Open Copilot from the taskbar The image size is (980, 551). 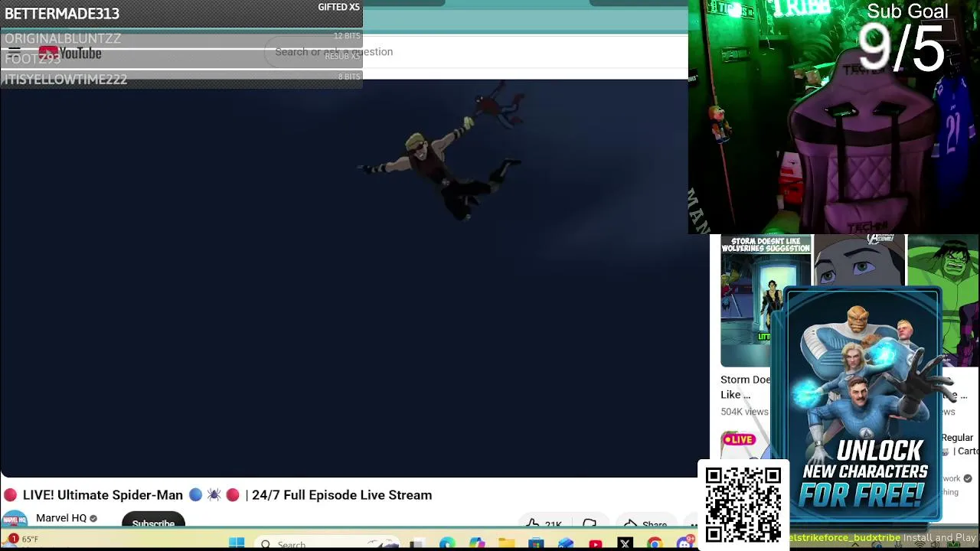click(x=477, y=543)
